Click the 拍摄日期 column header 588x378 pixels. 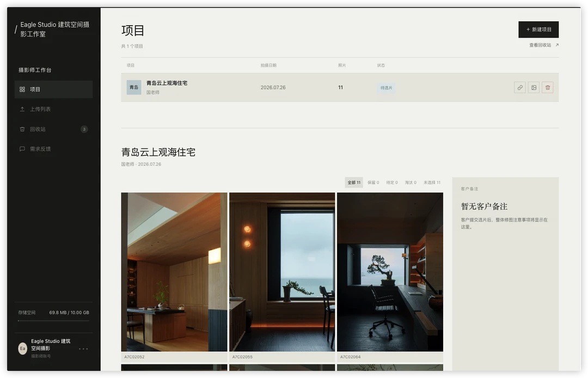coord(268,65)
